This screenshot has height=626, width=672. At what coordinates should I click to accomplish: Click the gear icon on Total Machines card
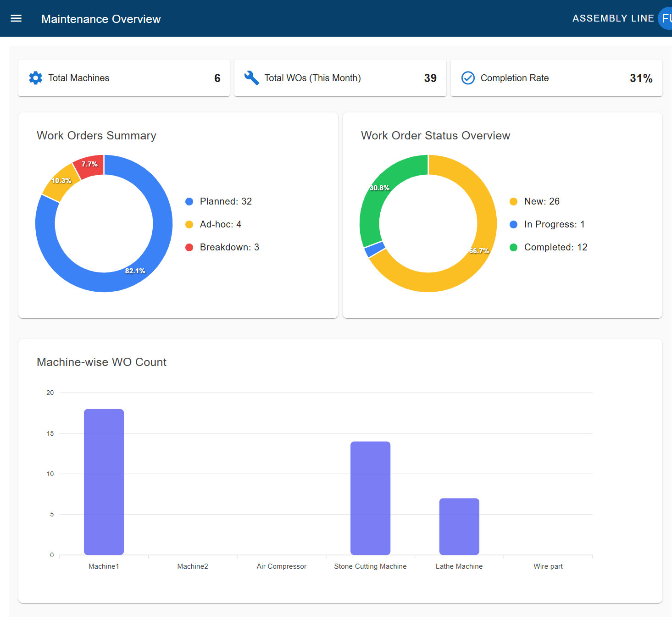(x=35, y=78)
